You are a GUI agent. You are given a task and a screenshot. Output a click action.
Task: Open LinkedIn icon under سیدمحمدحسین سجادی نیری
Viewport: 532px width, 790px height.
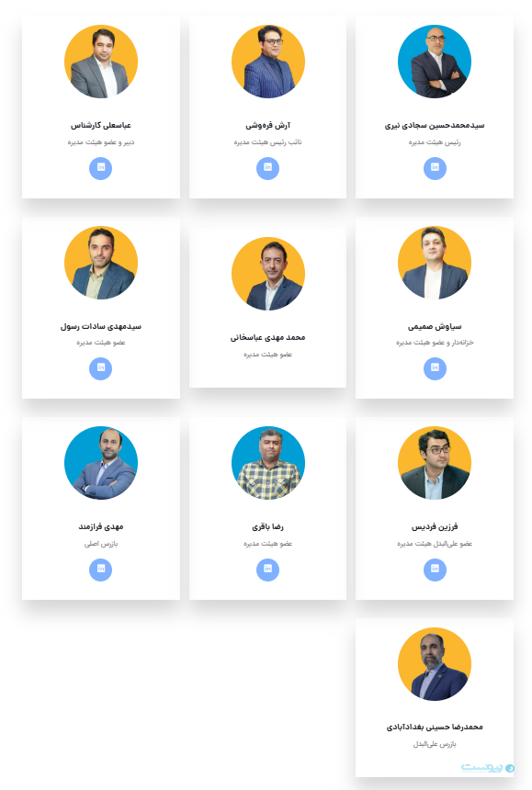click(435, 168)
